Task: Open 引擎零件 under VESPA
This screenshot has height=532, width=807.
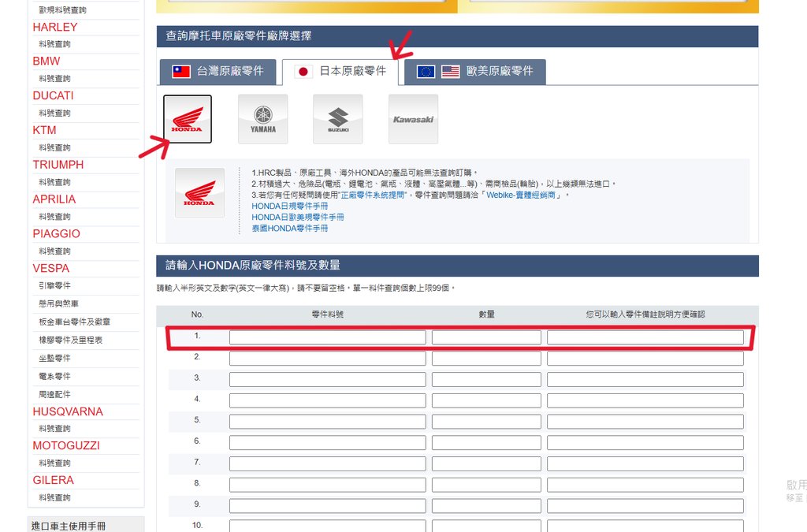Action: 54,285
